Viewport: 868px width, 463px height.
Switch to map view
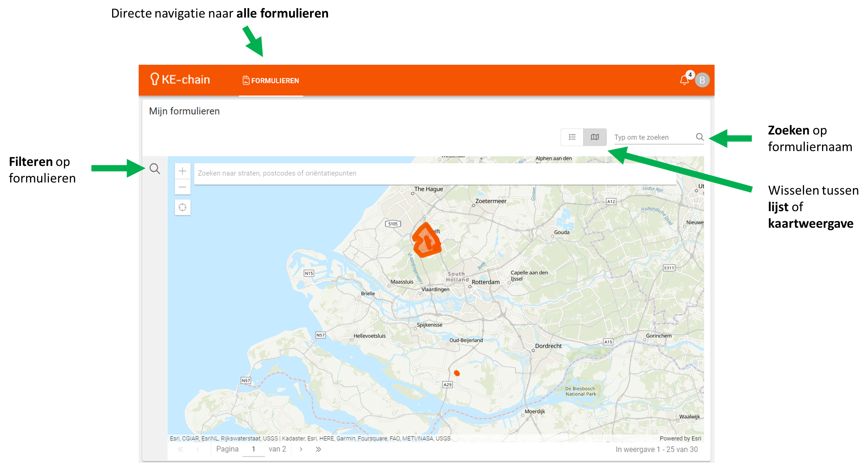tap(595, 137)
